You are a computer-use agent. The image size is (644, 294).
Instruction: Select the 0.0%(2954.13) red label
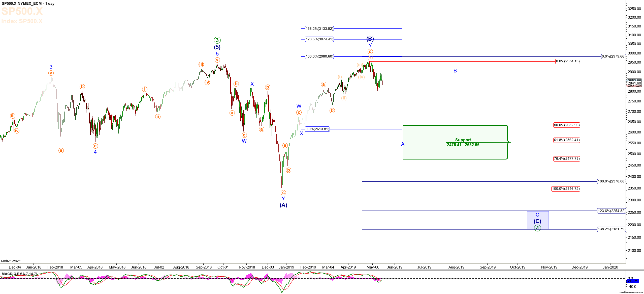click(568, 61)
